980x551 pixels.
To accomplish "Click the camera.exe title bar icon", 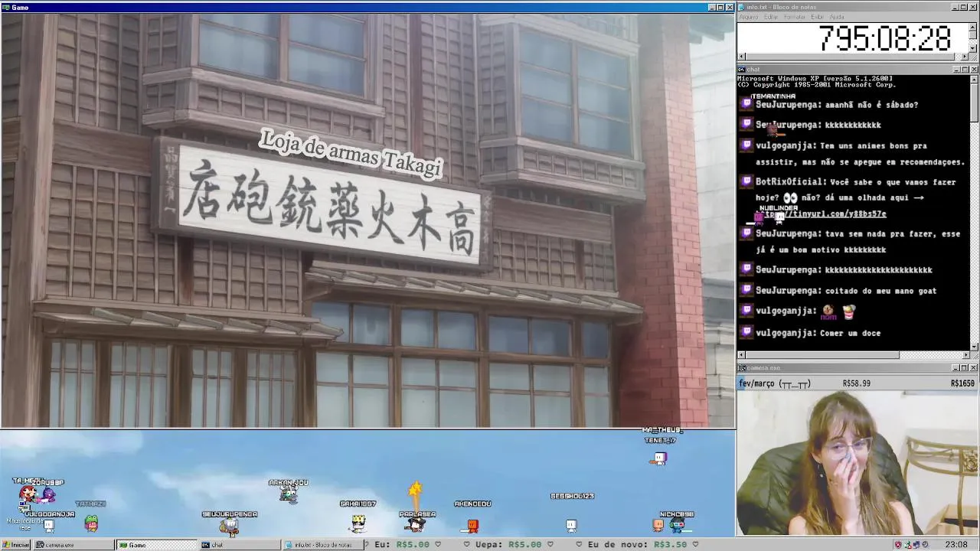I will point(741,368).
